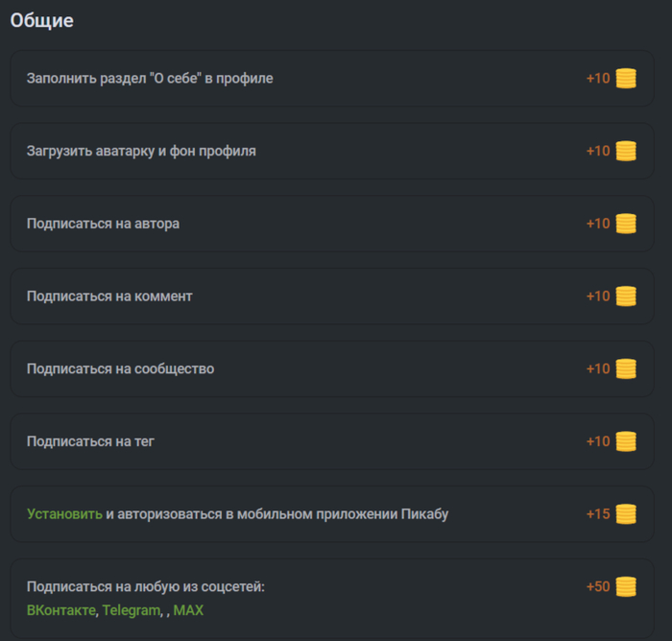Screen dimensions: 672x641
Task: Click coin icon for "Подписаться на тег"
Action: [x=626, y=441]
